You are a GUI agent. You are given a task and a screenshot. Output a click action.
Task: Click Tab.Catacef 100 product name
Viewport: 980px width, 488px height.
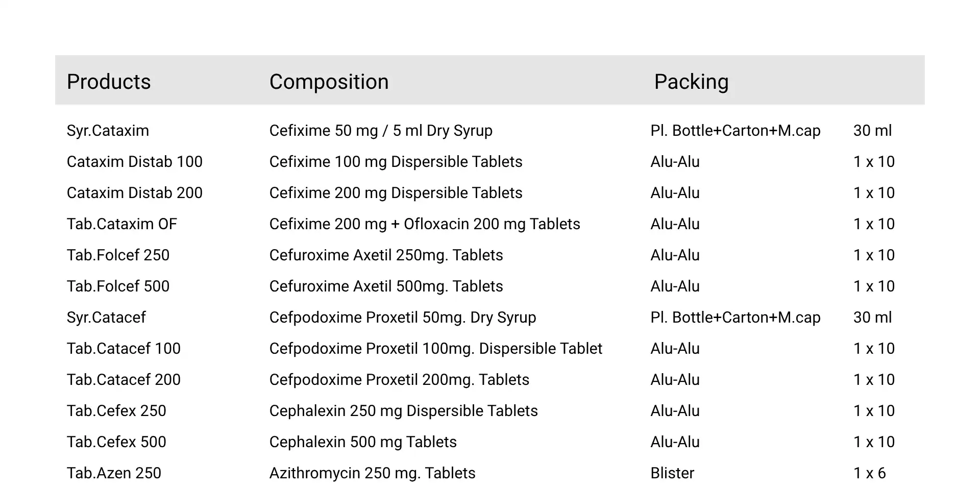(124, 349)
